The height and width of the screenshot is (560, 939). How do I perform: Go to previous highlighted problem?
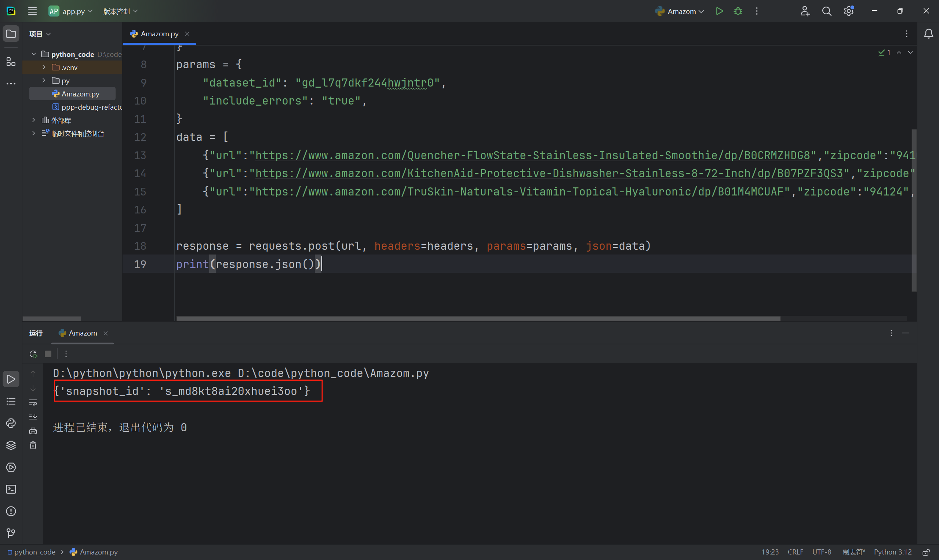(899, 53)
